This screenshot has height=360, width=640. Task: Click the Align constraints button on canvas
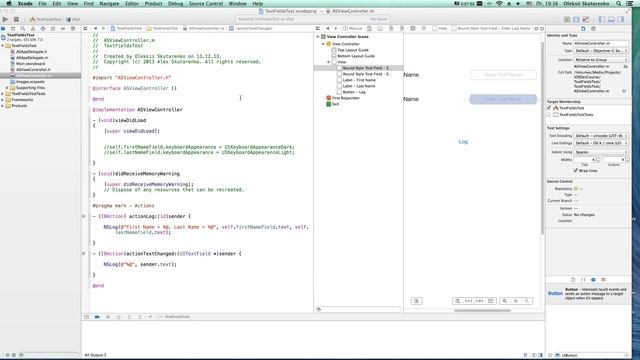click(458, 301)
